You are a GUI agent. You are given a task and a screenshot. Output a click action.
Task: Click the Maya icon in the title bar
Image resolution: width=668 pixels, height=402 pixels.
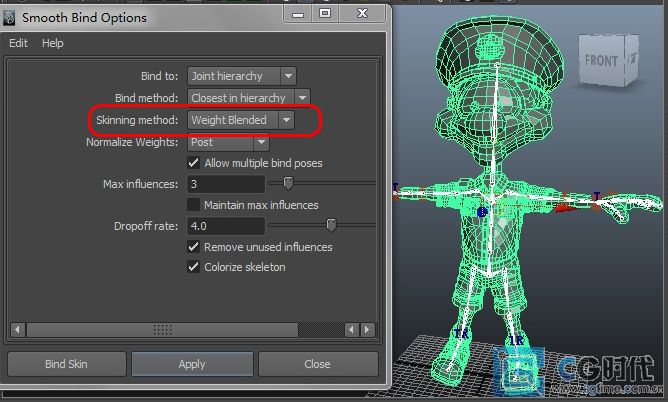pos(9,18)
